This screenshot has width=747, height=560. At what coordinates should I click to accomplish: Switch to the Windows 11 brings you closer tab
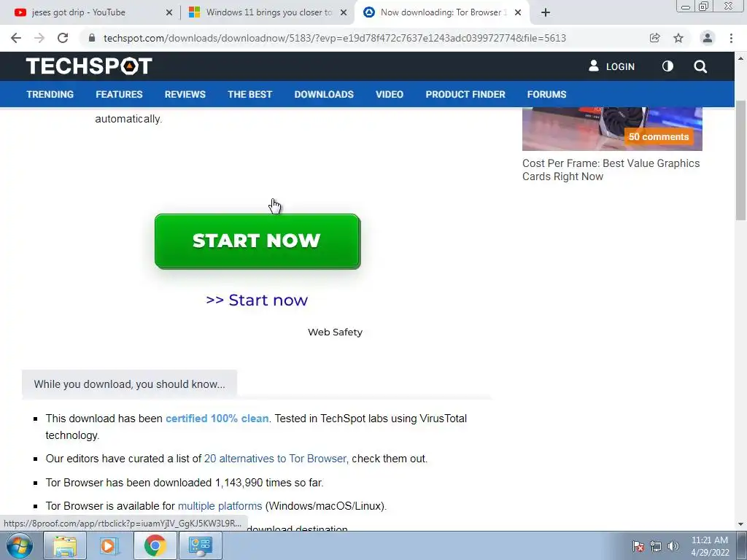click(269, 12)
